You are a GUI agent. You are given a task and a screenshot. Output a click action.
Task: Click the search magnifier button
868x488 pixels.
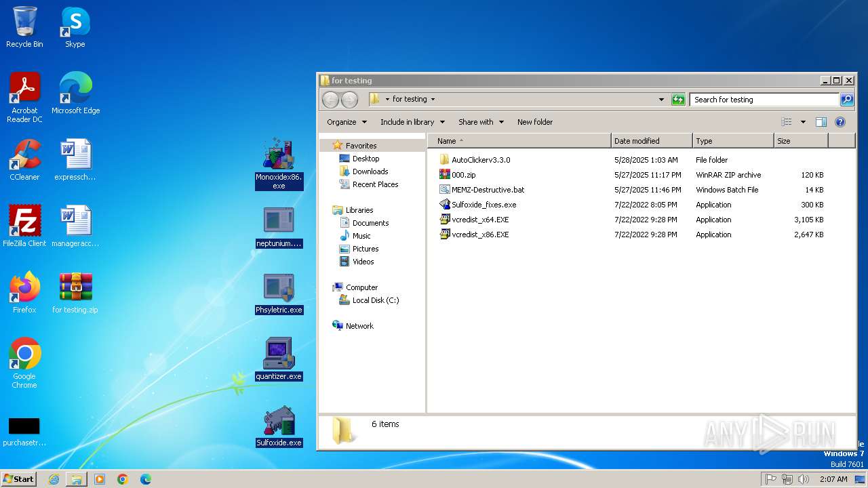(847, 100)
